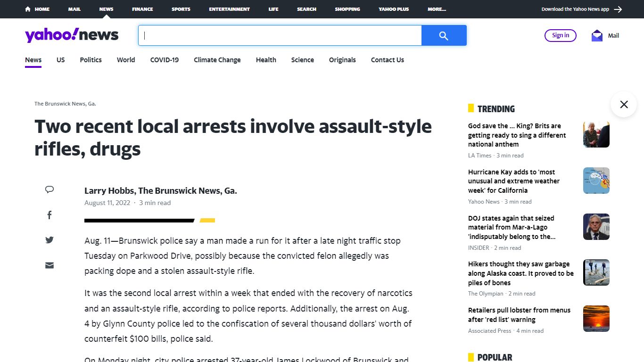Open Shopping in the top navigation bar
644x362 pixels.
pos(347,9)
